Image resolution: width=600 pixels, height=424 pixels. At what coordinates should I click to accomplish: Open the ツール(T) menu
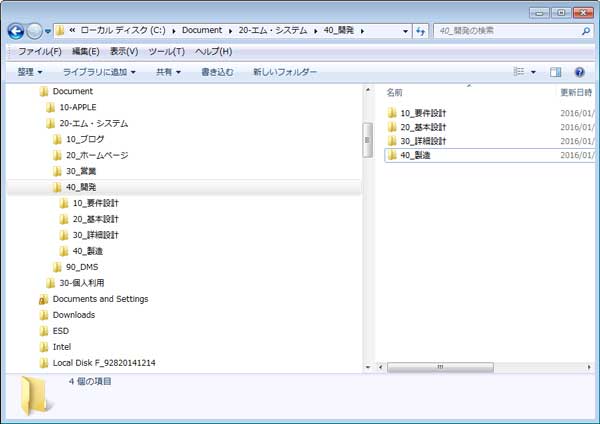[x=167, y=51]
